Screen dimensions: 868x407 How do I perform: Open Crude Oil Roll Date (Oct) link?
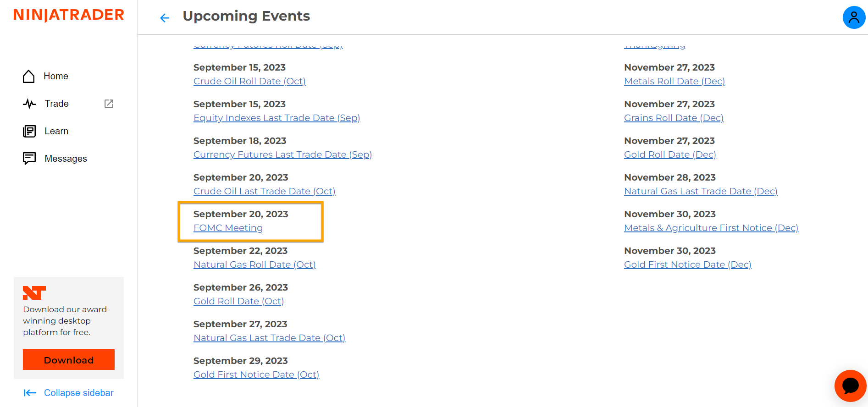(x=249, y=81)
